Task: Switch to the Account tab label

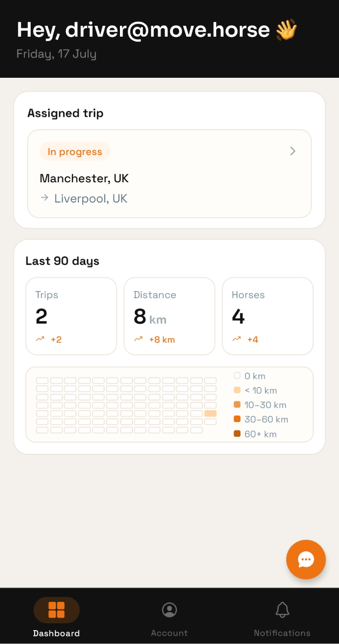Action: [169, 633]
